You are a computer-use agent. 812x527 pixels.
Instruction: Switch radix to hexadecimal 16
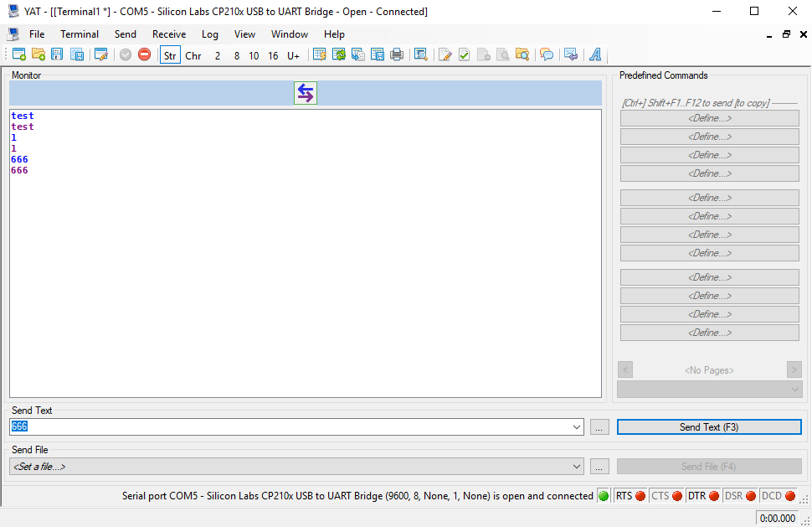click(273, 55)
